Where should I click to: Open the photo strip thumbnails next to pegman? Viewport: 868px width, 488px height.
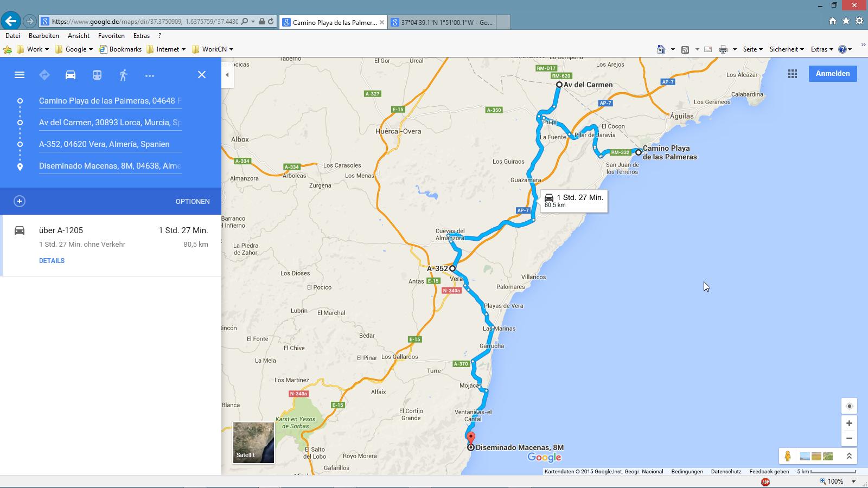816,456
